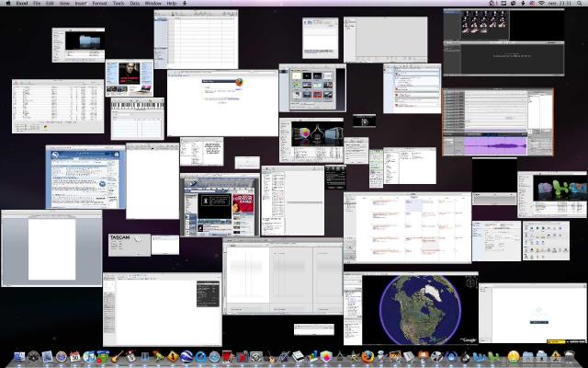Select the small black window
The image size is (588, 368).
point(364,121)
